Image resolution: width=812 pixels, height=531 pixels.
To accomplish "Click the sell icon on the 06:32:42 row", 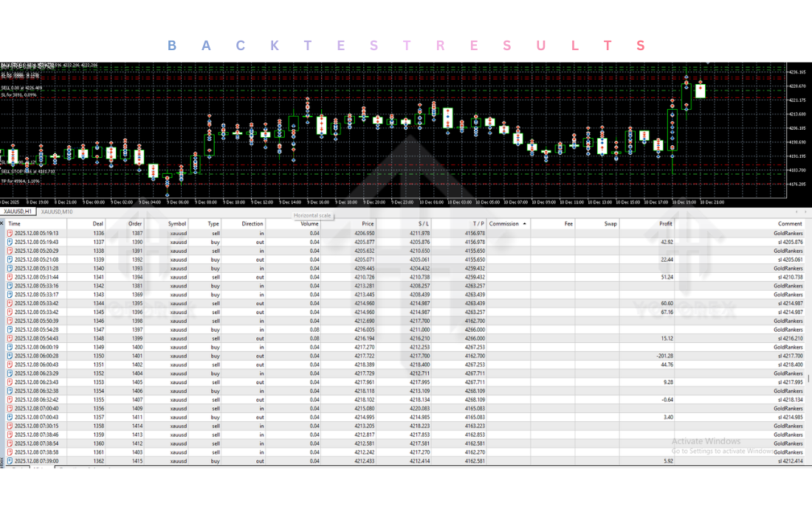I will [x=10, y=400].
